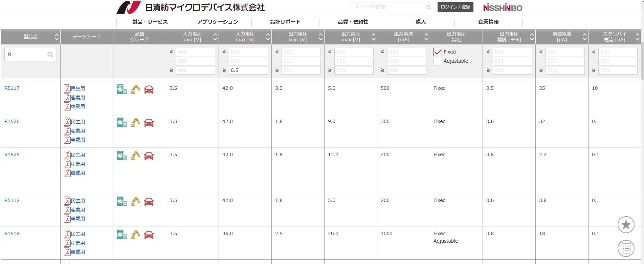
Task: Click the 入力電圧 max ≧ field showing 6.5
Action: tap(248, 70)
